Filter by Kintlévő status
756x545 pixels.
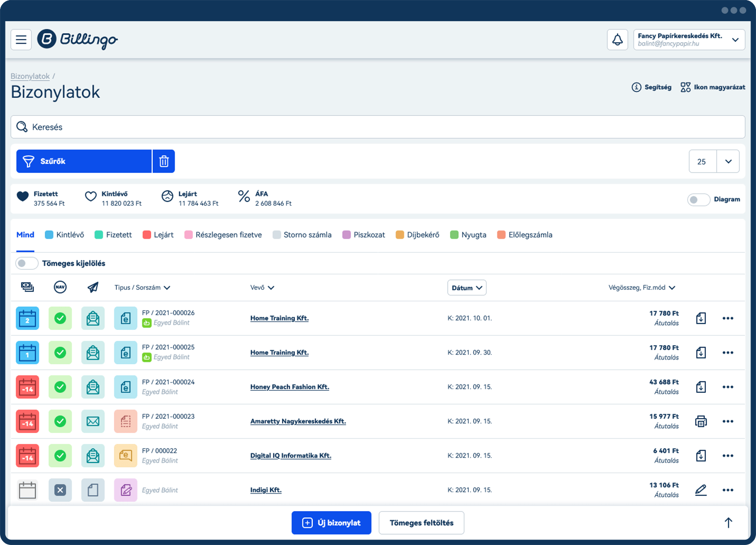click(64, 235)
